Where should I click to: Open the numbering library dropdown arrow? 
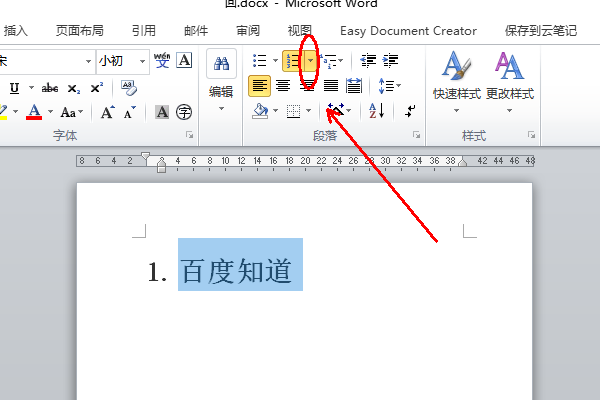coord(311,61)
